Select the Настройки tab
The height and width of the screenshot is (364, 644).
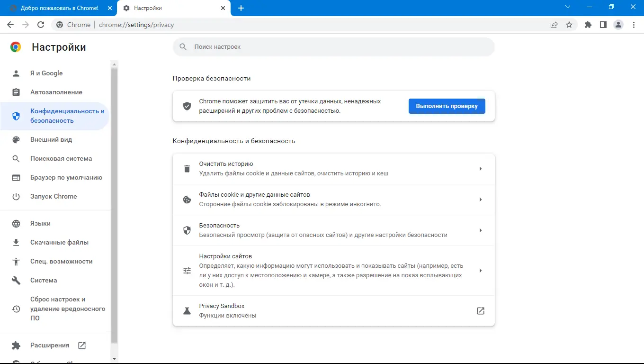[x=173, y=8]
